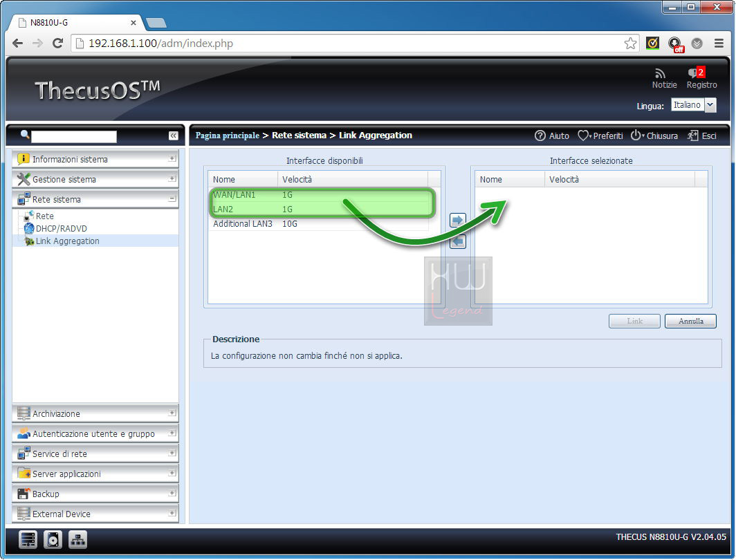Collapse the sidebar with the double-chevron button
Viewport: 736px width, 560px height.
(x=173, y=136)
